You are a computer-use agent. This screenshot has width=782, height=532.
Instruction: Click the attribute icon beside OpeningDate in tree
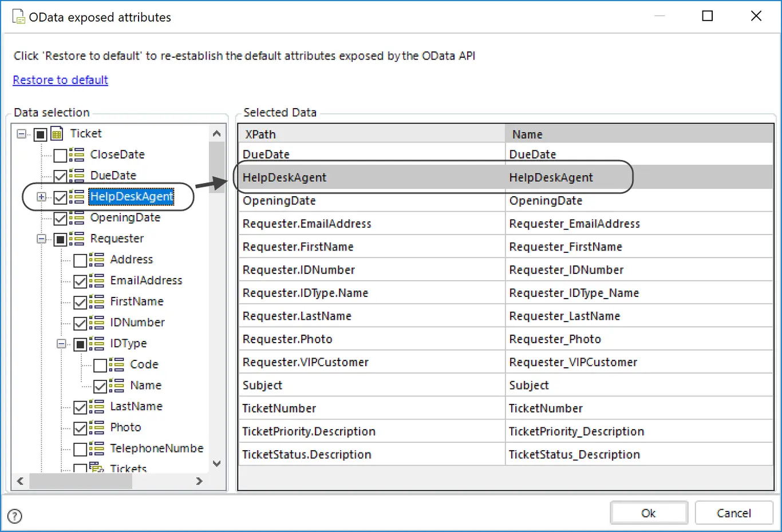(x=77, y=218)
